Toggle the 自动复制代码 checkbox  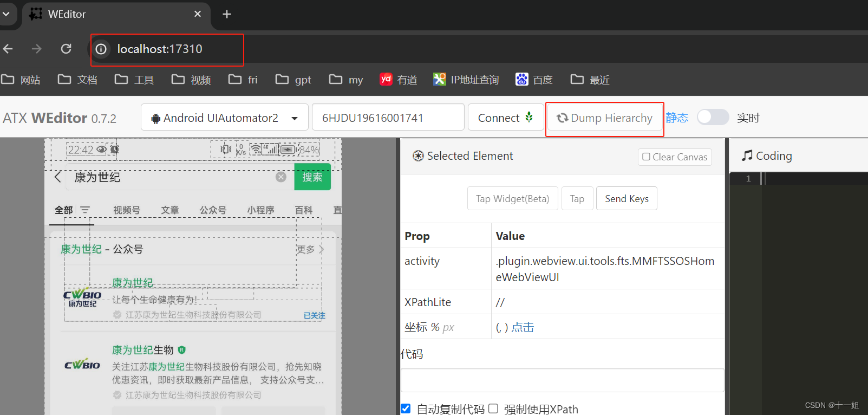(406, 408)
